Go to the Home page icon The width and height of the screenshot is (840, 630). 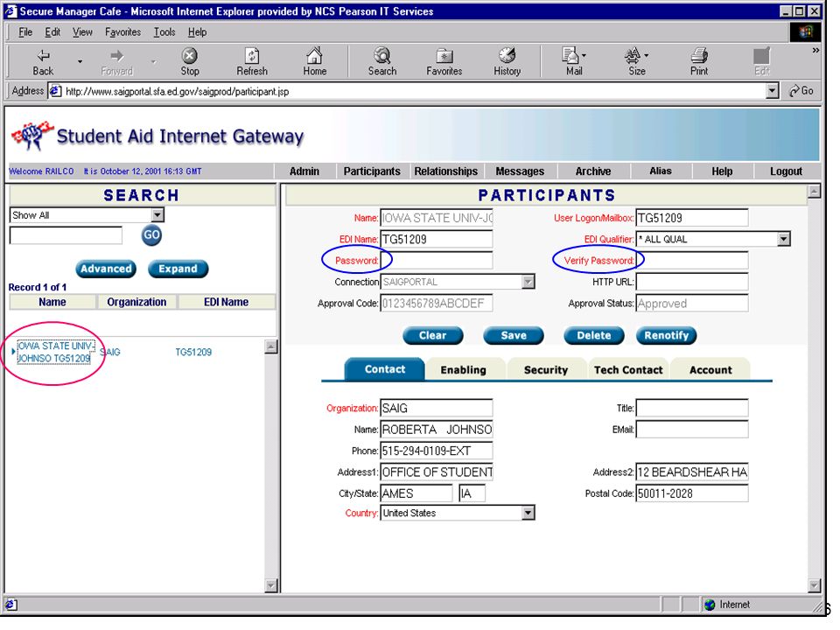click(x=314, y=61)
